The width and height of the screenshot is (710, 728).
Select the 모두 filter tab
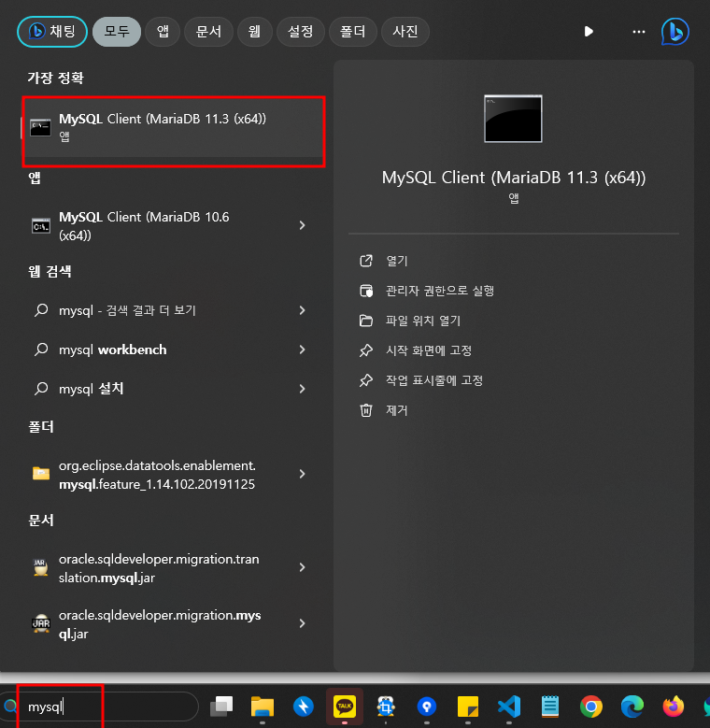(x=117, y=32)
